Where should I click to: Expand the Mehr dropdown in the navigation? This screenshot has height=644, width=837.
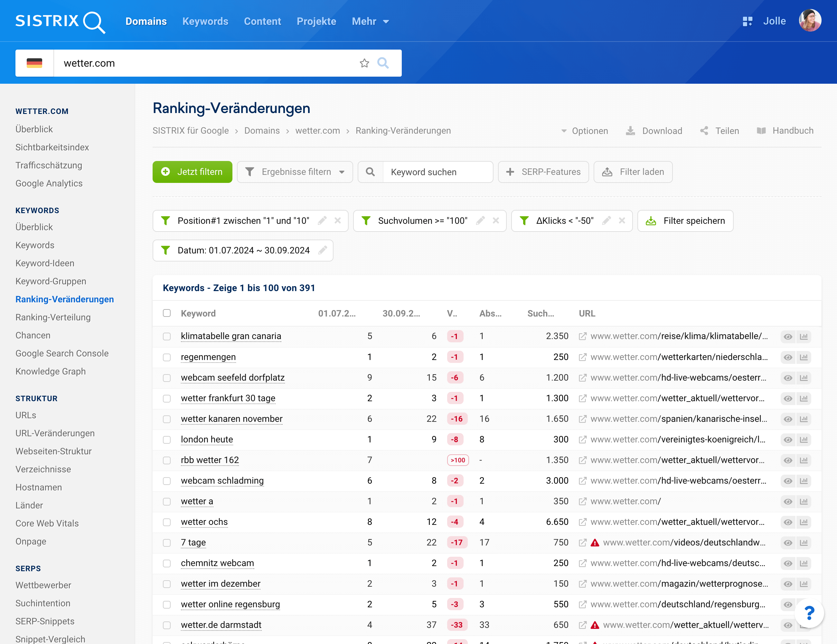pos(370,21)
